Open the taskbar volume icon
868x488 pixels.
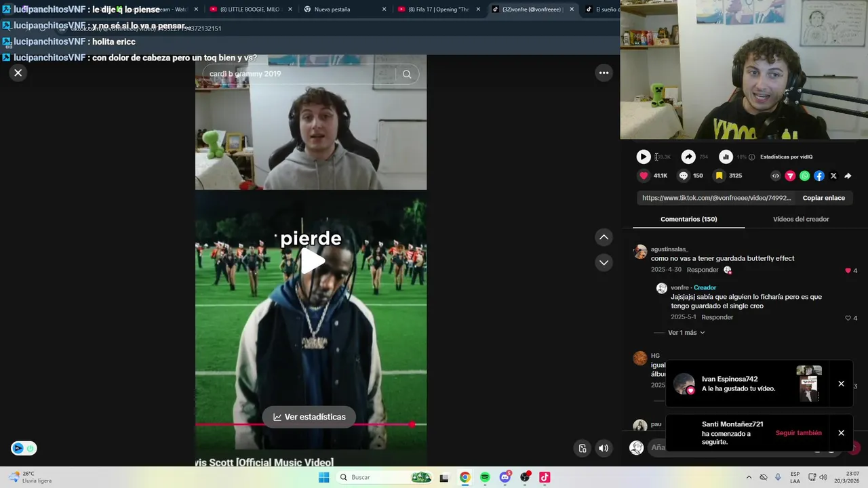click(x=823, y=477)
